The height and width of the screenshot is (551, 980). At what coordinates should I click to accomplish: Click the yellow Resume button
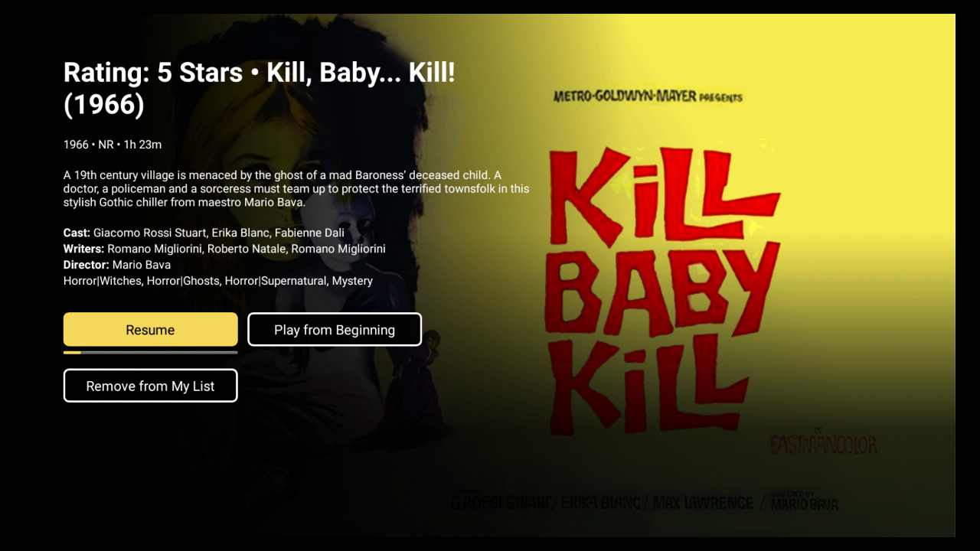pyautogui.click(x=150, y=330)
